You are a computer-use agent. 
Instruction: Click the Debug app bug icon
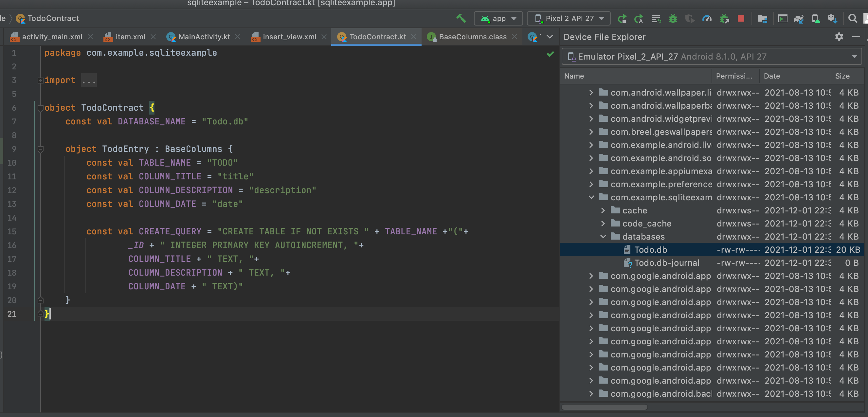pyautogui.click(x=673, y=19)
